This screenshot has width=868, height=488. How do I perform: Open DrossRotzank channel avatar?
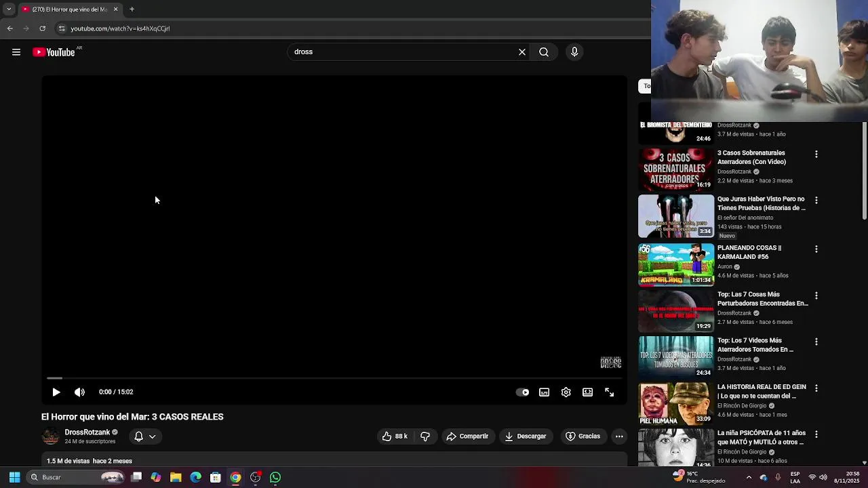point(51,436)
